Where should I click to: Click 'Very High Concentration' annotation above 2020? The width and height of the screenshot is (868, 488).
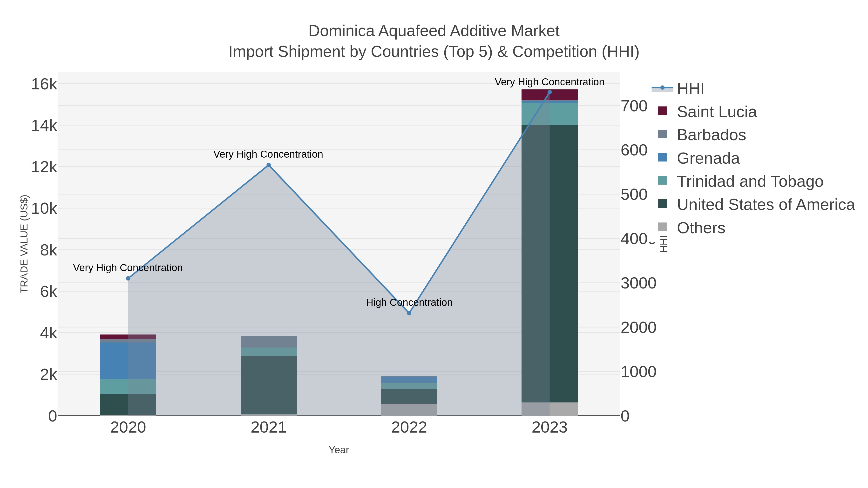pos(128,268)
